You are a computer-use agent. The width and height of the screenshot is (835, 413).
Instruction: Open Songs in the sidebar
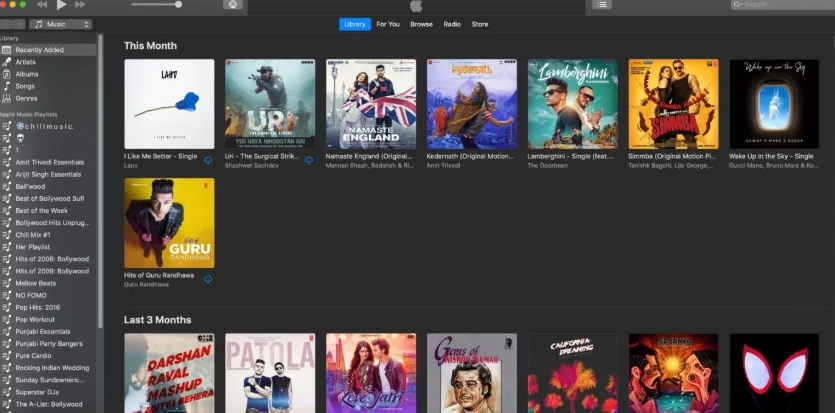tap(25, 86)
